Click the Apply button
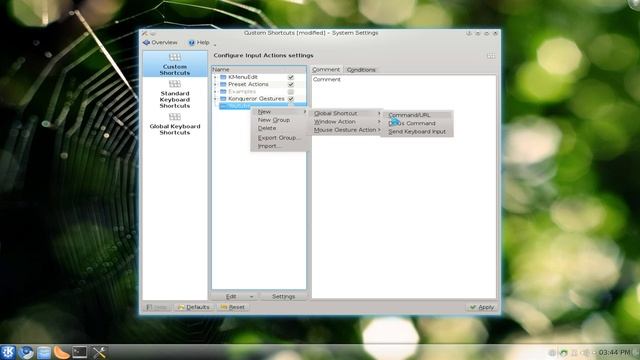The image size is (640, 360). tap(482, 307)
